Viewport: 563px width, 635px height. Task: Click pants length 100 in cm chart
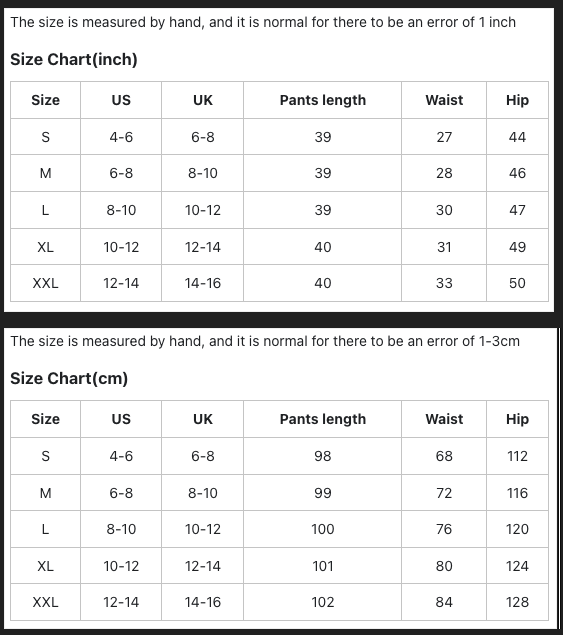323,529
